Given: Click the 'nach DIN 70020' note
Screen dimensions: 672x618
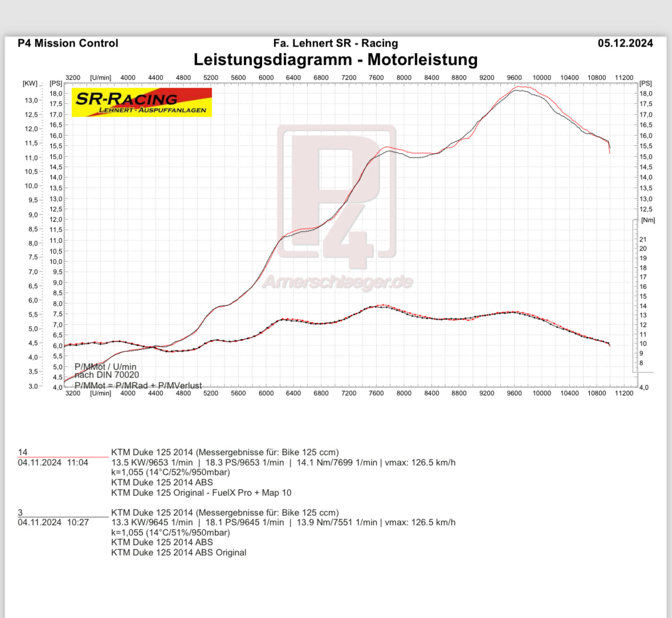Looking at the screenshot, I should click(x=107, y=375).
